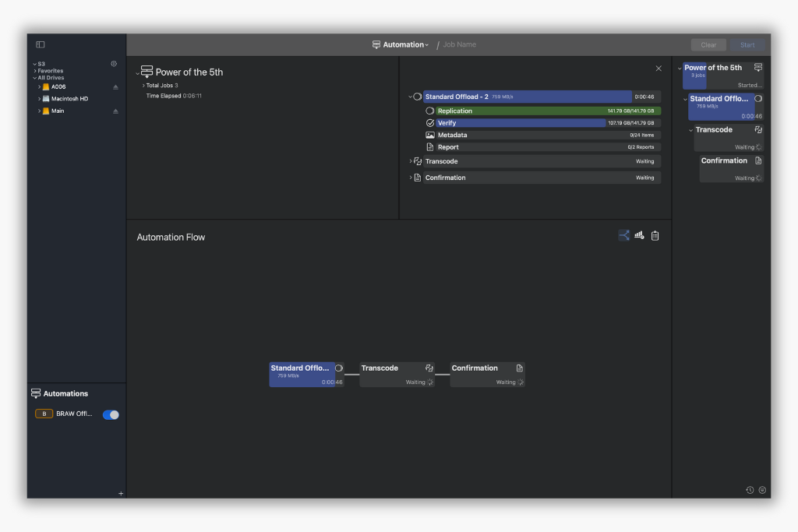Expand the A006 drive tree
Screen dimensions: 798x532
tap(39, 87)
